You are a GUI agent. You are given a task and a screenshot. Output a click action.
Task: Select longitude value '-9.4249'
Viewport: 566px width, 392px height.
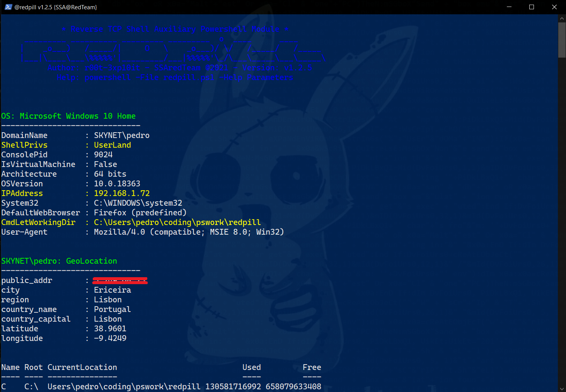[x=110, y=338]
